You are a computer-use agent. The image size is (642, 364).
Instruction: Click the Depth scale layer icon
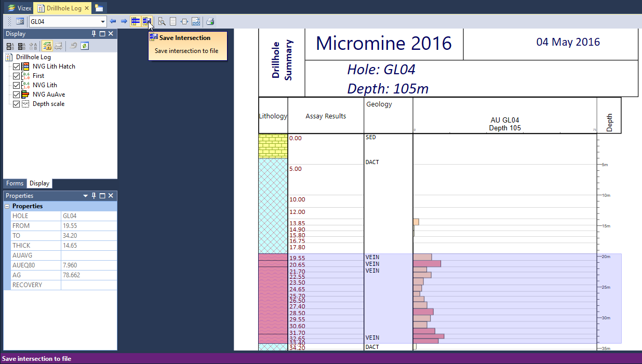coord(26,104)
